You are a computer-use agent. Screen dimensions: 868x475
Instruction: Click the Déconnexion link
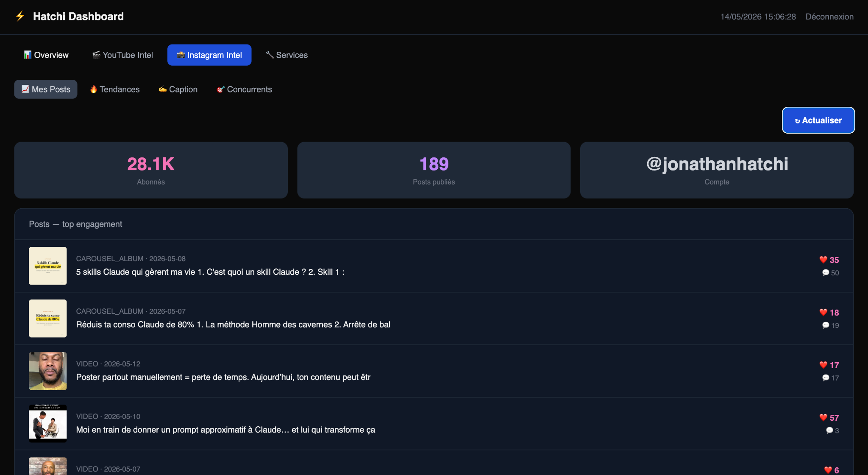[x=829, y=17]
